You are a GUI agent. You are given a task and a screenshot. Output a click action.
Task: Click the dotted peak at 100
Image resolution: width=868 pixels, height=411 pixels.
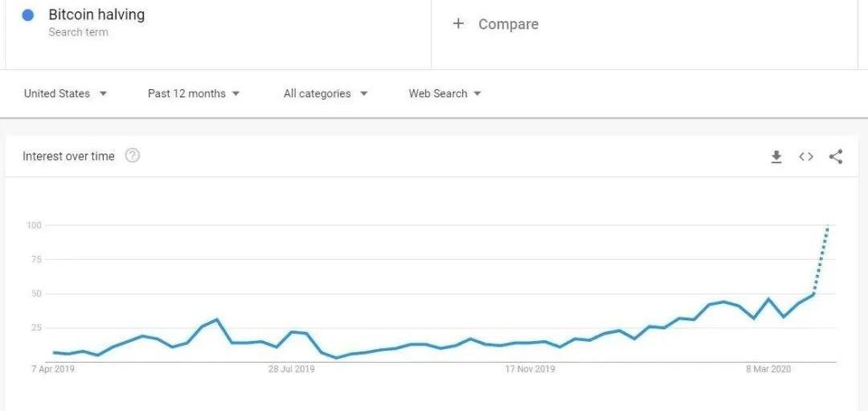click(x=828, y=226)
